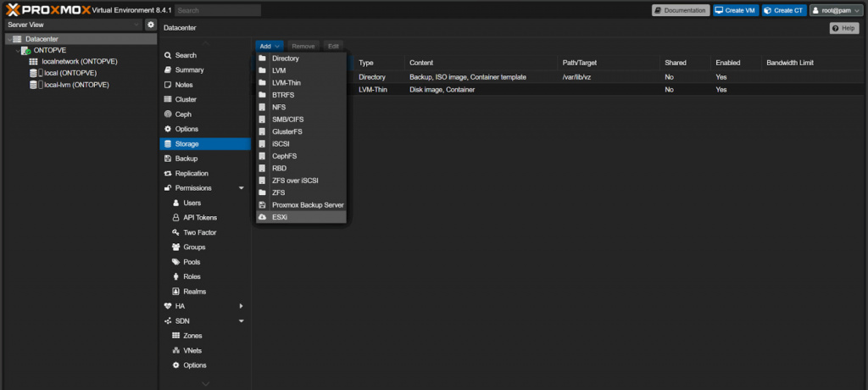Click the Create CT button

pos(784,10)
